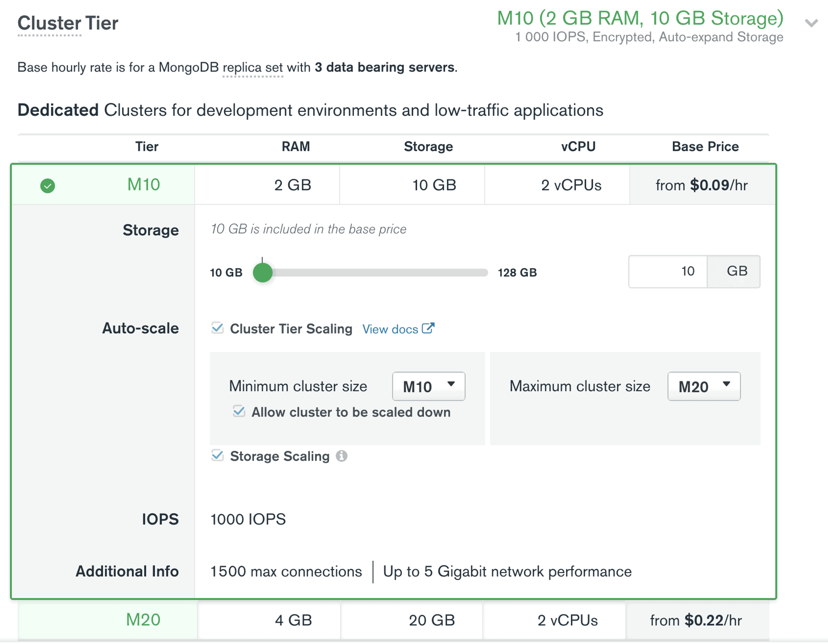Click the Additional Info row label
Image resolution: width=828 pixels, height=644 pixels.
point(127,572)
